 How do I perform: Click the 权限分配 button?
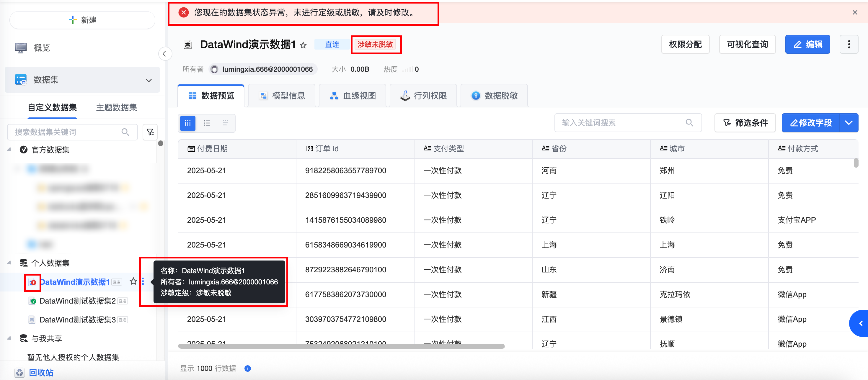pos(685,45)
